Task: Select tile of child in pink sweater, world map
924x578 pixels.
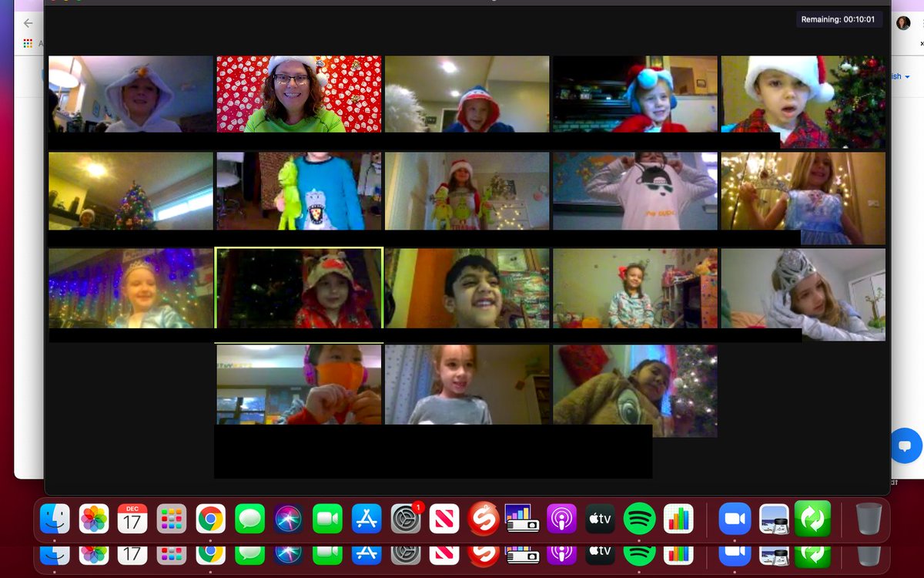Action: (635, 190)
